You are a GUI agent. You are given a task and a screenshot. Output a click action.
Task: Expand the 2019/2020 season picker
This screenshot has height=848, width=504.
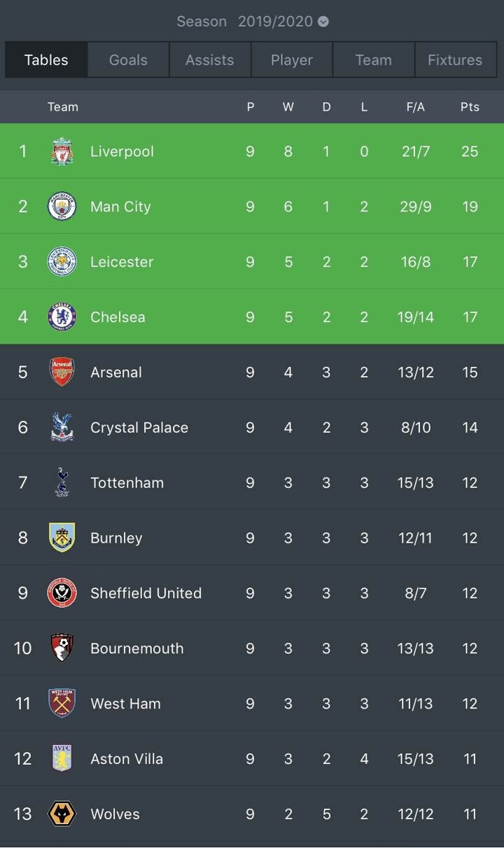click(x=275, y=22)
